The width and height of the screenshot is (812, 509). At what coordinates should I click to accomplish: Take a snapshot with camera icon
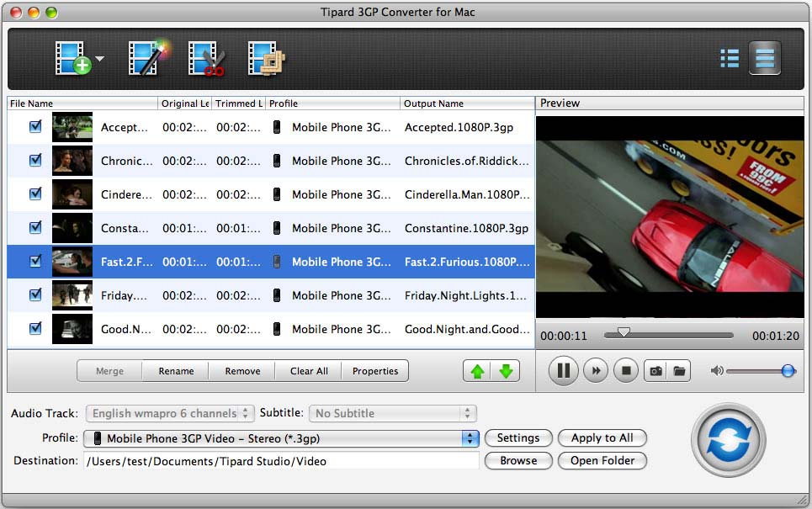[x=655, y=371]
